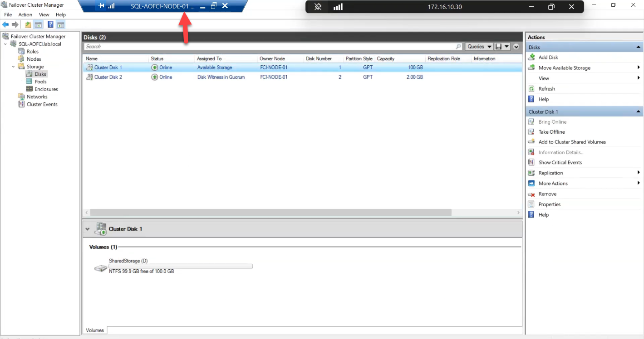The height and width of the screenshot is (339, 644).
Task: Click the horizontal scrollbar under disk list
Action: point(270,213)
